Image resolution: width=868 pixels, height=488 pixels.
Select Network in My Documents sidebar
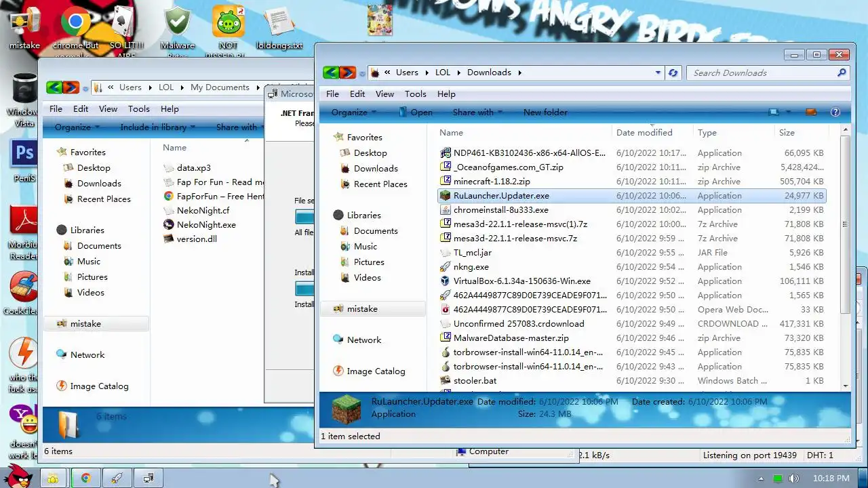click(x=87, y=355)
